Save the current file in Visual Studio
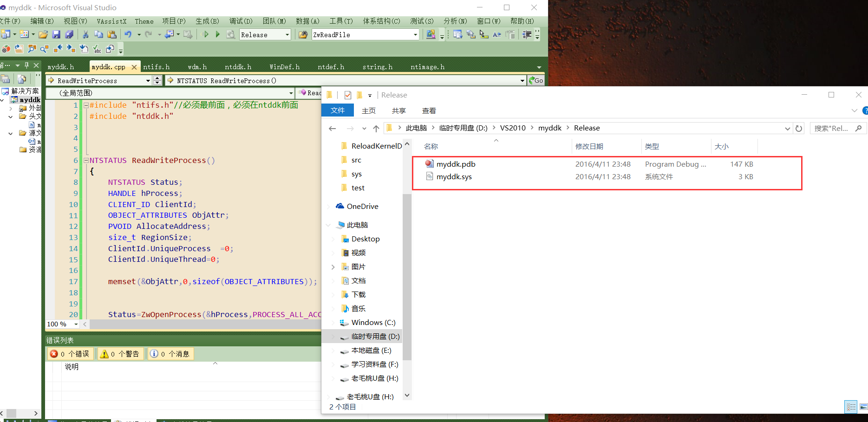This screenshot has width=868, height=422. tap(56, 34)
